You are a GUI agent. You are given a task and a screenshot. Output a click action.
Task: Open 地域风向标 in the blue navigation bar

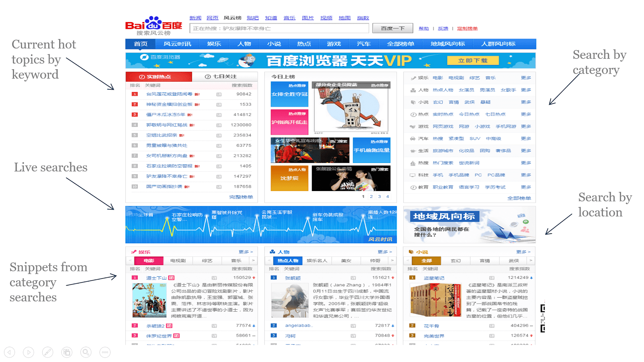[x=448, y=44]
